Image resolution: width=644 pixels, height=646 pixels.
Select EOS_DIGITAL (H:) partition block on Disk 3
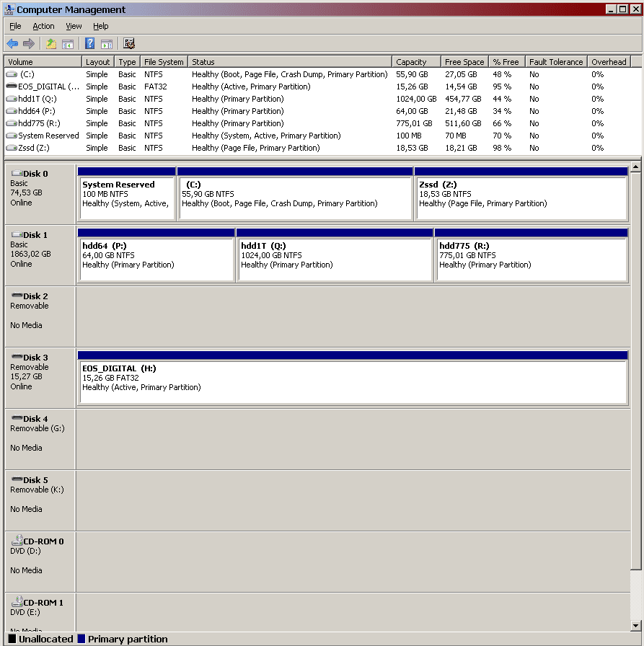point(353,378)
